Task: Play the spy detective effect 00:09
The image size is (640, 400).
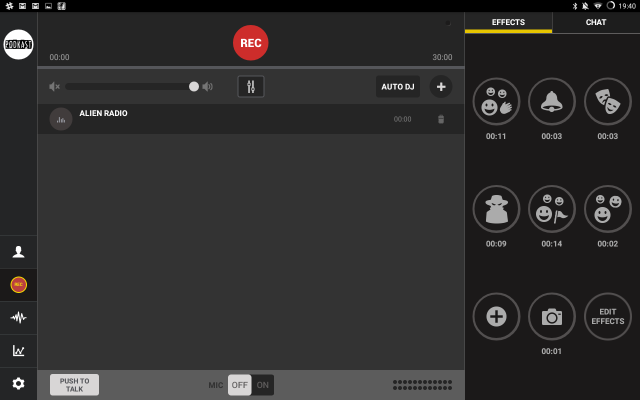Action: [496, 209]
